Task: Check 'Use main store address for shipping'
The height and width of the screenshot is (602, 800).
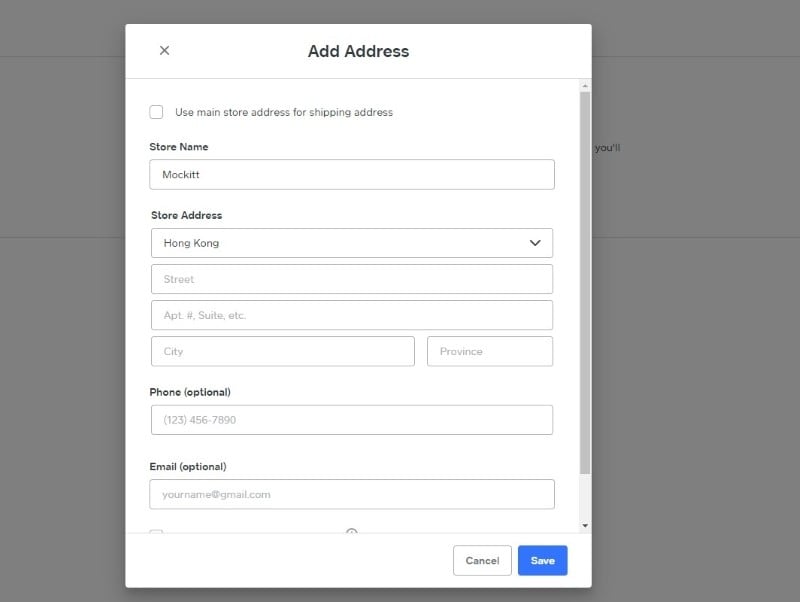Action: point(156,112)
